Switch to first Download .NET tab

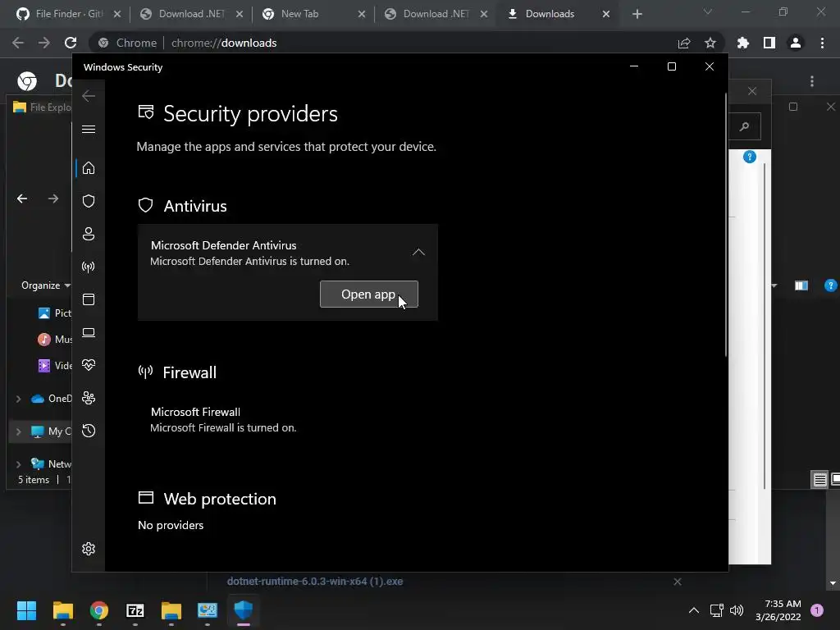[x=191, y=14]
